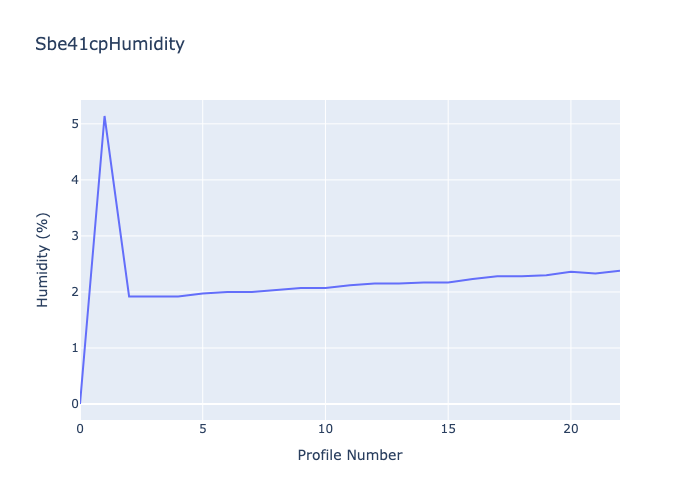Click x-axis tick label 10
700x500 pixels.
coord(325,428)
